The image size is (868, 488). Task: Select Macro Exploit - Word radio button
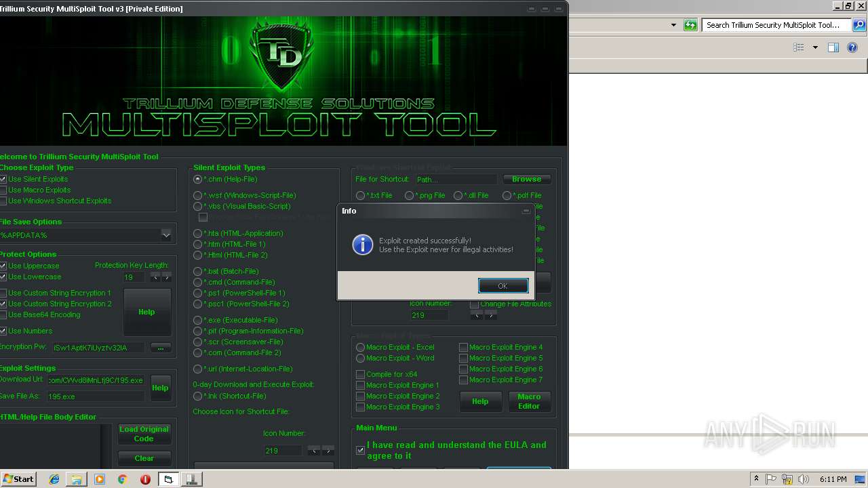click(361, 358)
